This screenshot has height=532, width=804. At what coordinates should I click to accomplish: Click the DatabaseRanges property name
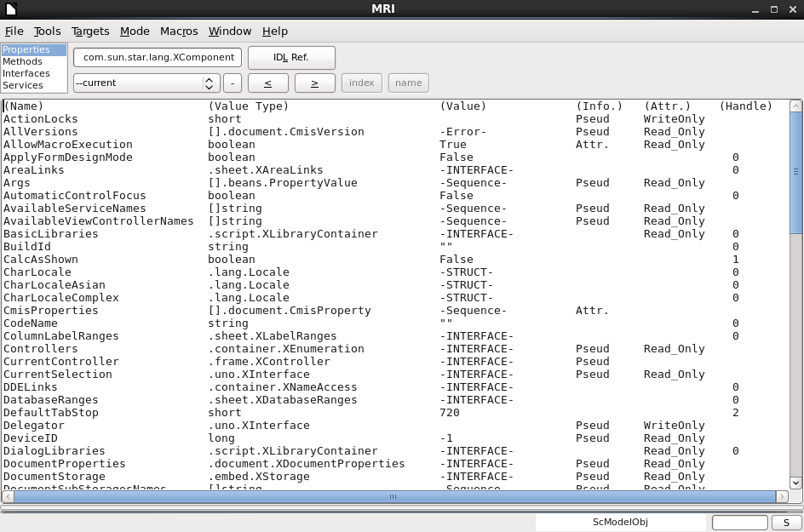(x=51, y=400)
